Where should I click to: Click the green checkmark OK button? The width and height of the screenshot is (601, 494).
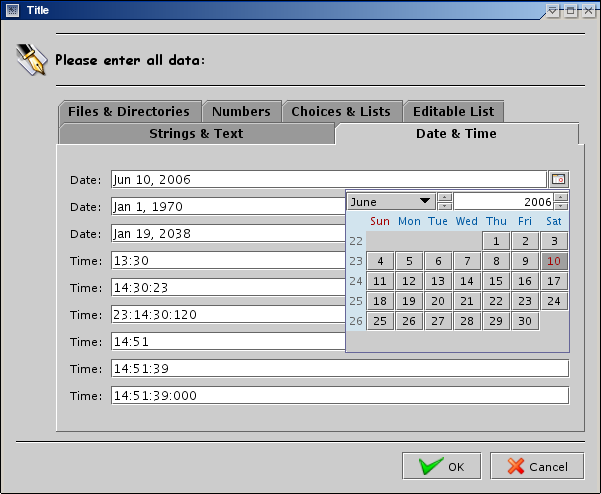click(x=441, y=466)
